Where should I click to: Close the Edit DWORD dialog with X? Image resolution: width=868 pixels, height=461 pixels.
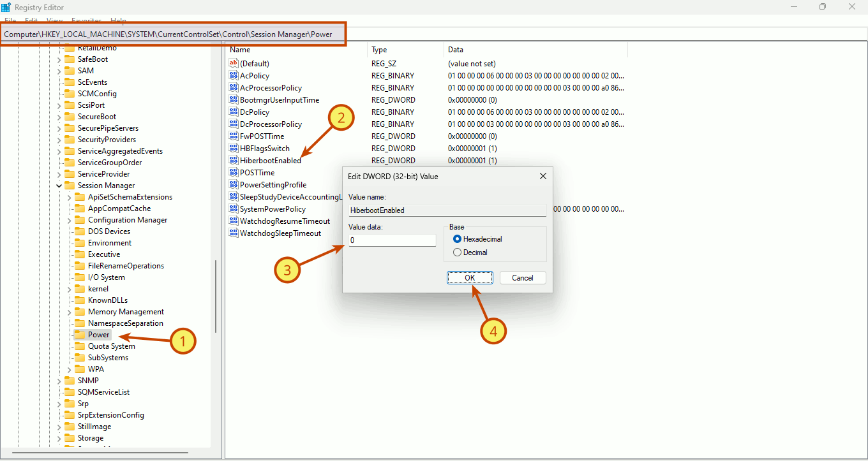pyautogui.click(x=543, y=176)
